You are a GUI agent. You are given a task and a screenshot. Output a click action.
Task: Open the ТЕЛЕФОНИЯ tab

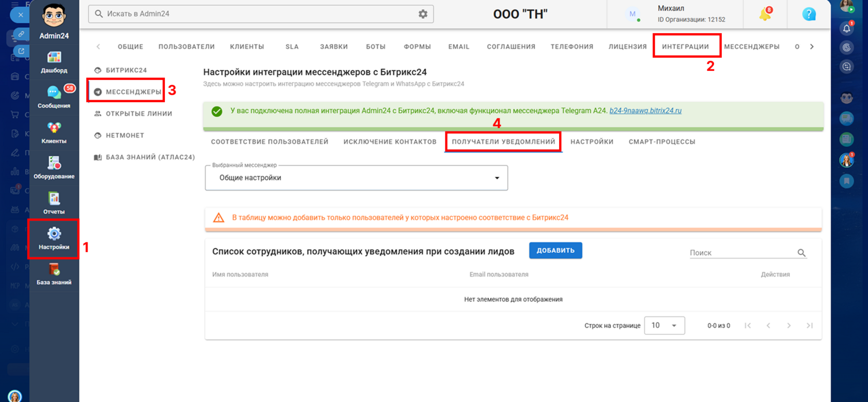click(x=572, y=47)
